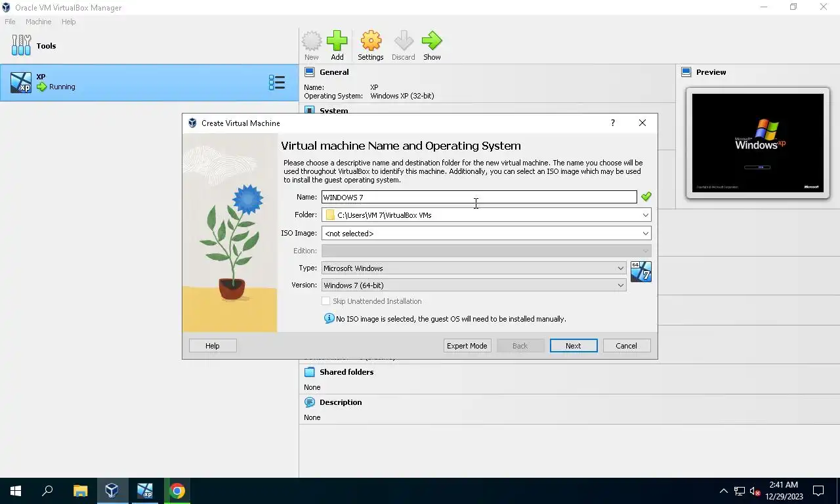Image resolution: width=840 pixels, height=504 pixels.
Task: Click the Back button
Action: point(520,346)
